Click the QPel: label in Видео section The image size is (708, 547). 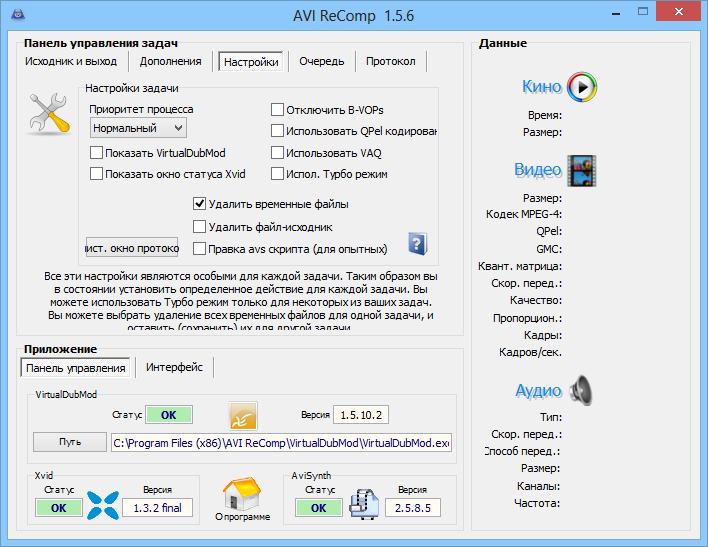coord(549,231)
